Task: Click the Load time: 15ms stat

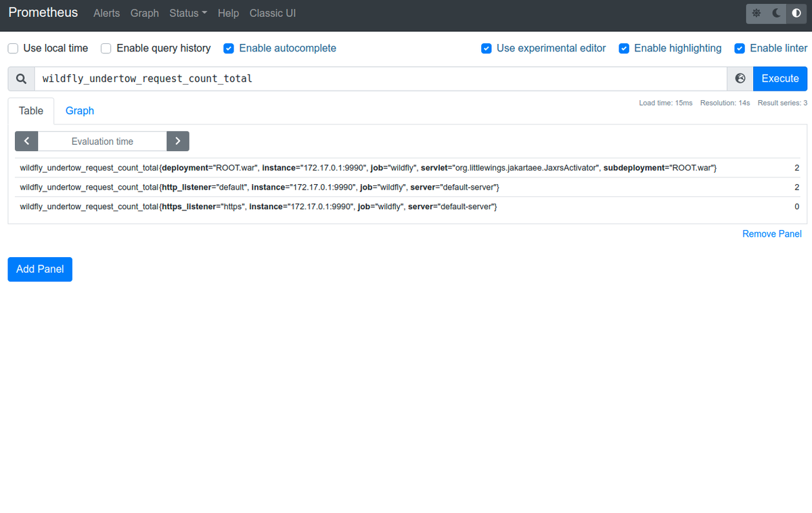Action: pos(666,103)
